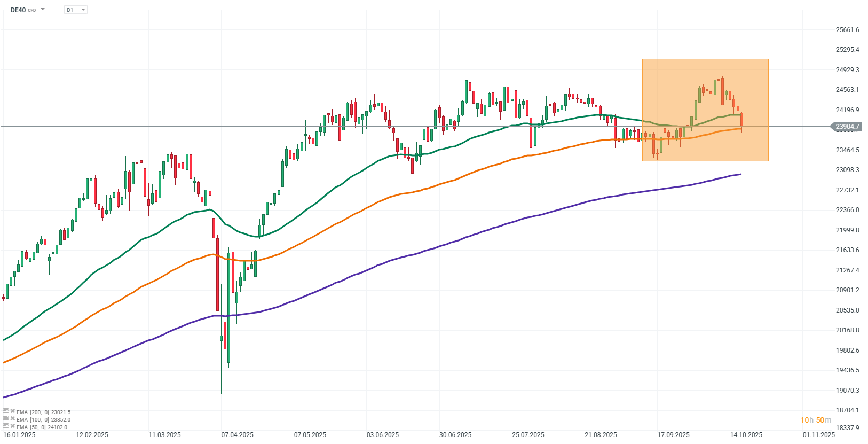
Task: Open settings for the EMA 200 indicator
Action: (6, 411)
